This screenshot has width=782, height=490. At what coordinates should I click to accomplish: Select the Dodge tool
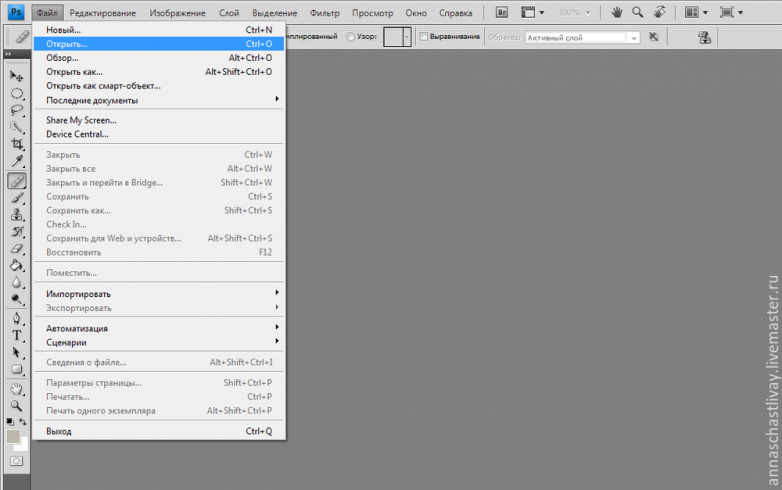16,300
